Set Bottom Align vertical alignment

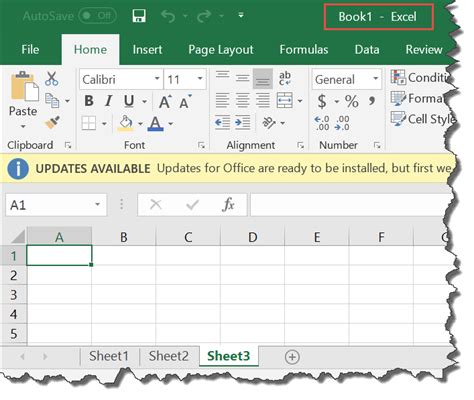(x=263, y=78)
